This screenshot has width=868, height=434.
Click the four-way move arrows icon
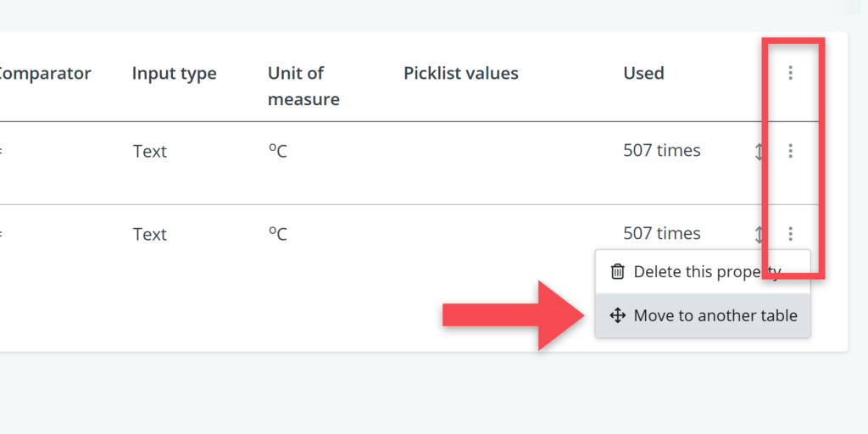click(618, 315)
